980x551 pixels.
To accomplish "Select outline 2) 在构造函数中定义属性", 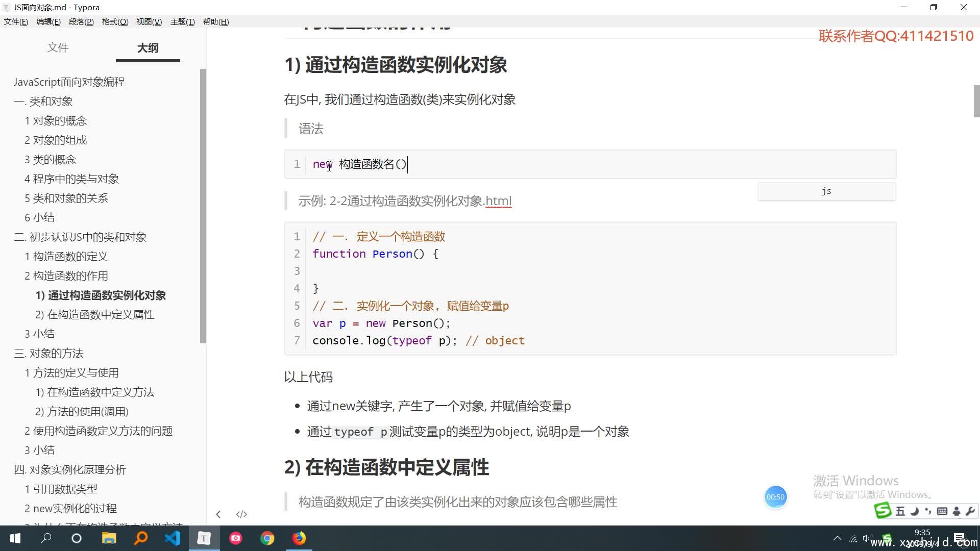I will 95,315.
